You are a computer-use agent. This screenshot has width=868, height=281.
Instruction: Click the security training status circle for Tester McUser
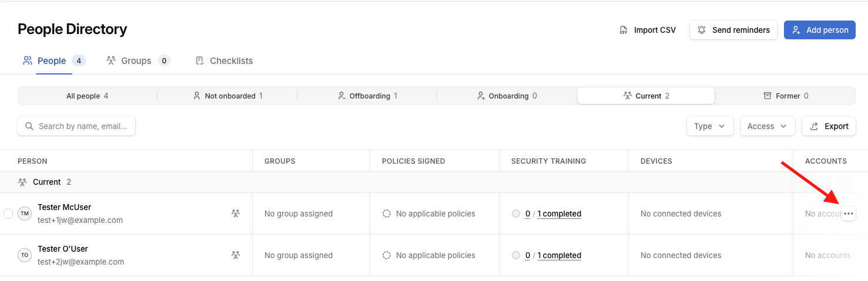click(516, 214)
